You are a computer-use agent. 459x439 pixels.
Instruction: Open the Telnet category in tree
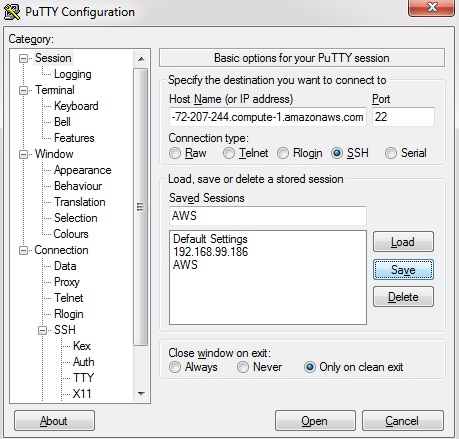[68, 298]
